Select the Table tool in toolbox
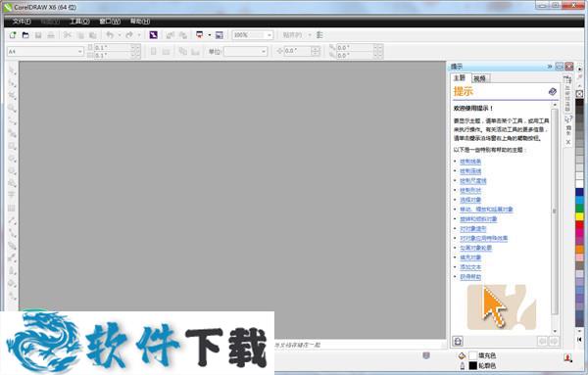Image resolution: width=588 pixels, height=375 pixels. click(12, 208)
